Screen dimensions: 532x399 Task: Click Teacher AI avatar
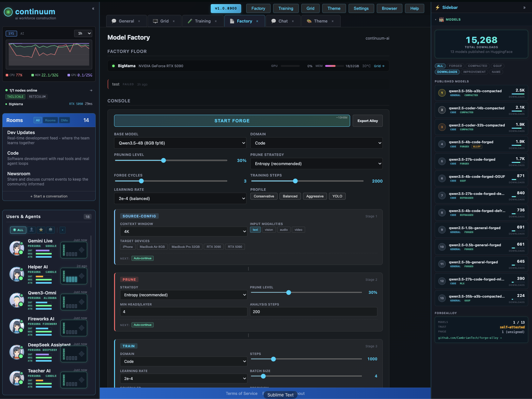pyautogui.click(x=17, y=378)
